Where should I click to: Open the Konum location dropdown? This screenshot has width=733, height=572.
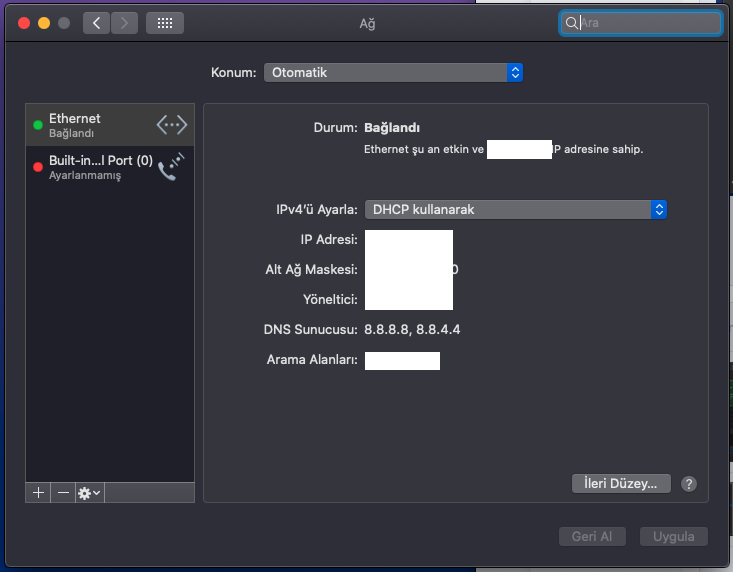393,72
